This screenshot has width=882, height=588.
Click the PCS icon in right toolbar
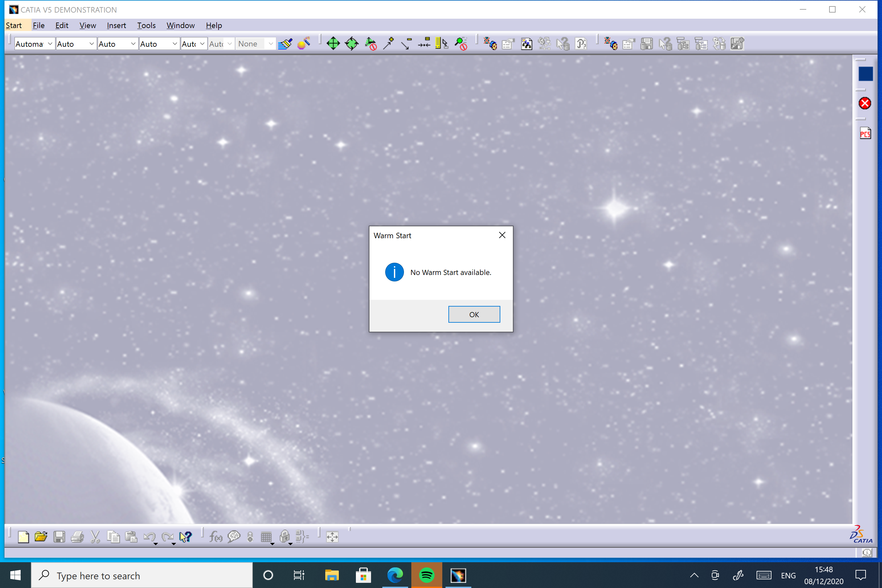(x=865, y=133)
